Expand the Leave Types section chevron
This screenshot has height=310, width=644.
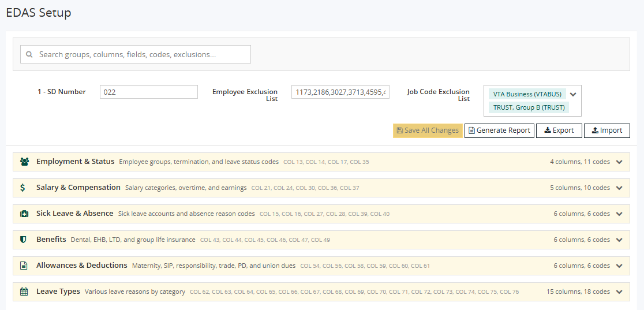[x=619, y=292]
